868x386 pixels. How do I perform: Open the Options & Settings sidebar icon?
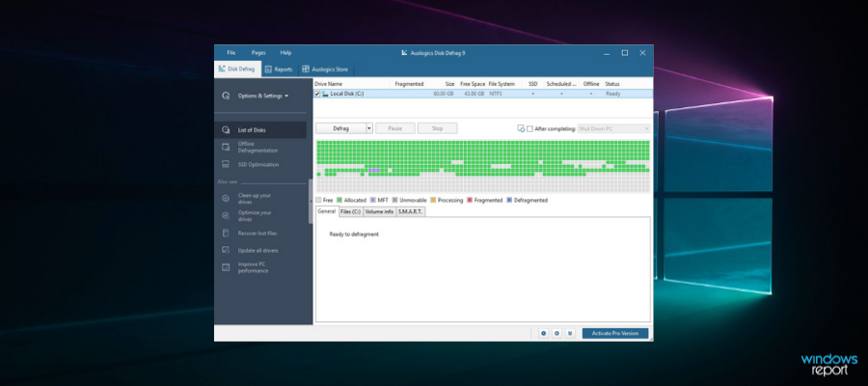tap(226, 96)
